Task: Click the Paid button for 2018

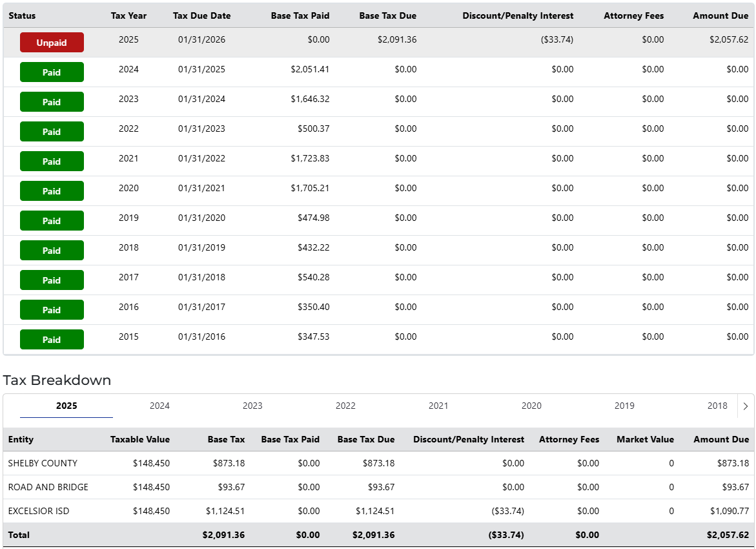Action: [x=52, y=251]
